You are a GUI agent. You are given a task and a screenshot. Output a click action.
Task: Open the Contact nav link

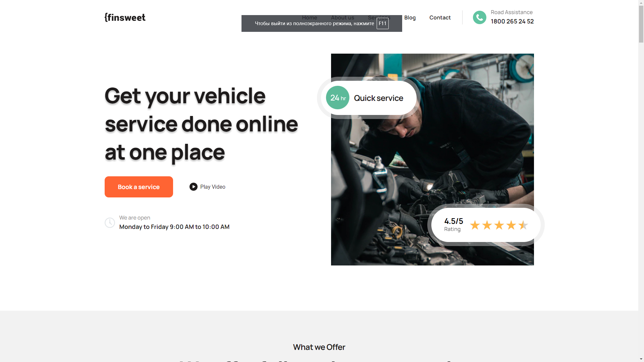440,17
